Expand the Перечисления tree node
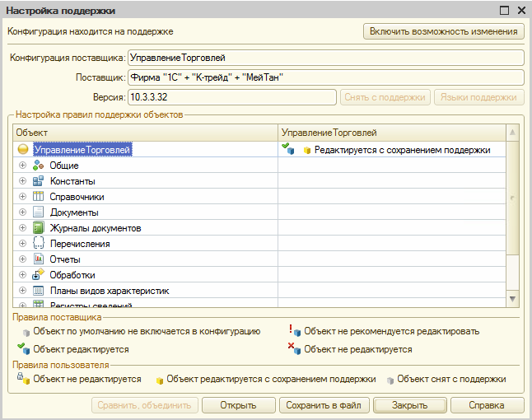532x420 pixels. pyautogui.click(x=22, y=243)
